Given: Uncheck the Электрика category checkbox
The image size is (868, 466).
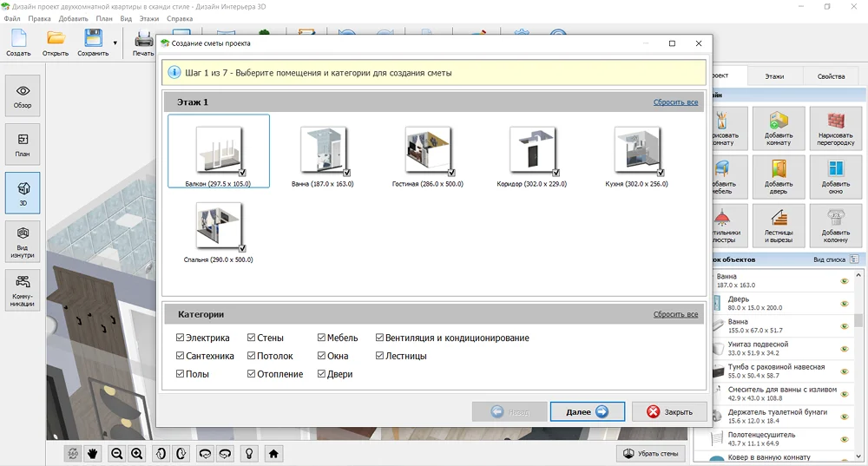Looking at the screenshot, I should [x=180, y=338].
